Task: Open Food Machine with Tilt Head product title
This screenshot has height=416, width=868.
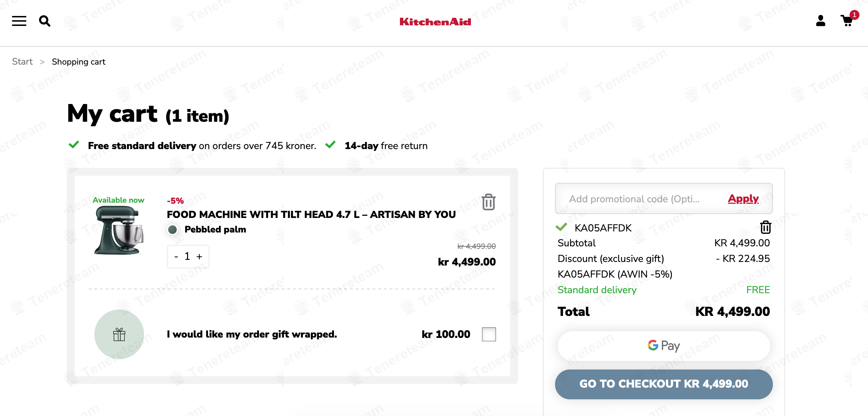Action: tap(311, 214)
